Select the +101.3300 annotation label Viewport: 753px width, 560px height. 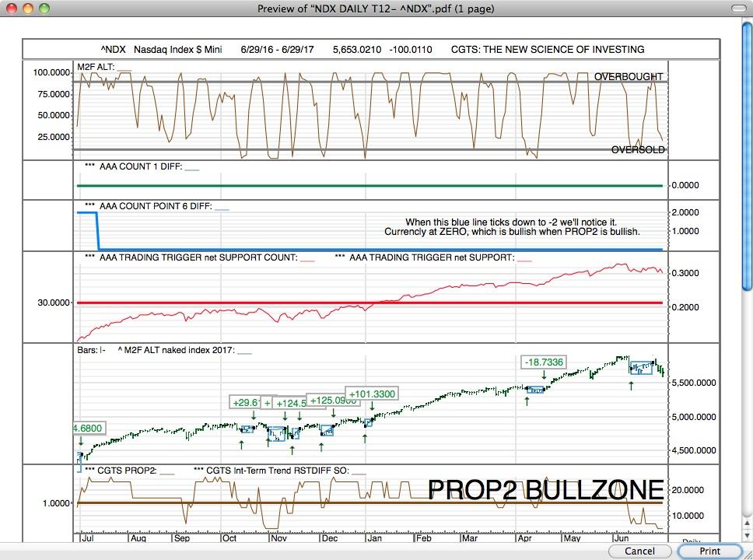point(371,394)
